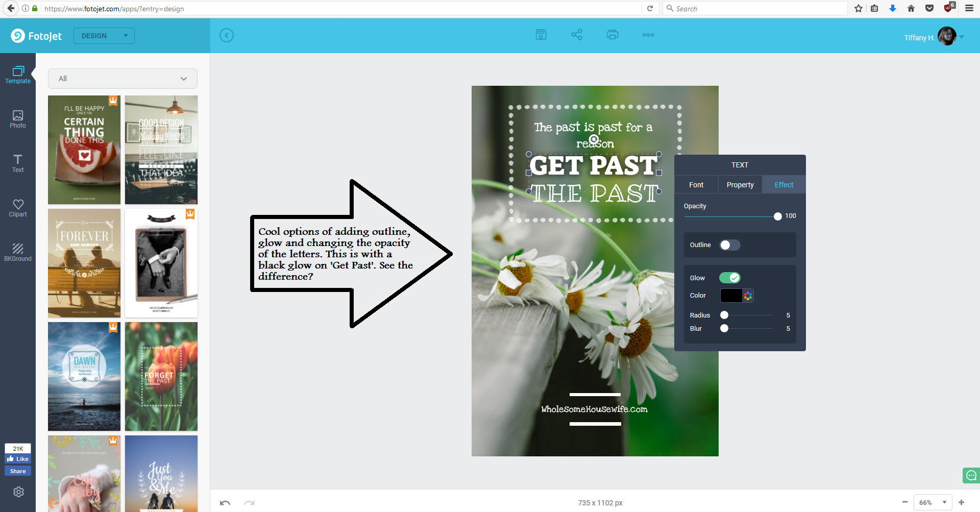Switch to the Property tab
The height and width of the screenshot is (512, 980).
740,185
